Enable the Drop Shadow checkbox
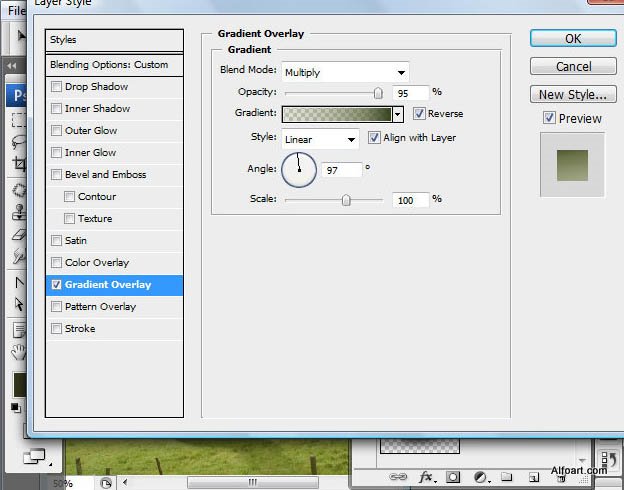Image resolution: width=624 pixels, height=490 pixels. (x=57, y=87)
